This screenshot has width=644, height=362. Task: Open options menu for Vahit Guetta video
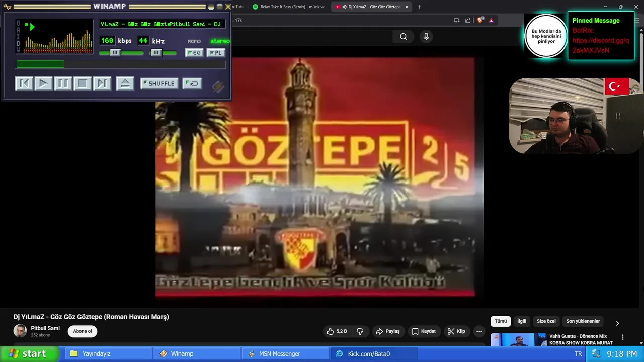pyautogui.click(x=623, y=337)
